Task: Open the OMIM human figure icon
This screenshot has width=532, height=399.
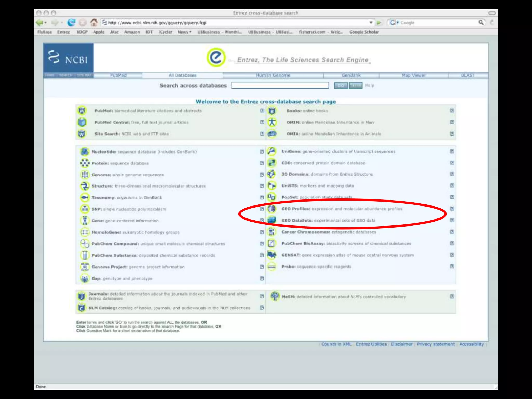Action: point(272,122)
